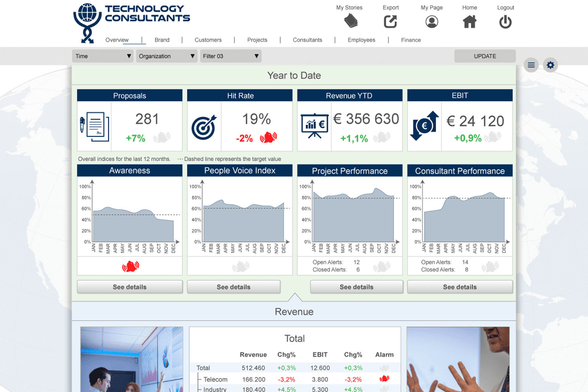Click the Revenue YTD value € 356 630
The image size is (588, 392).
click(366, 119)
